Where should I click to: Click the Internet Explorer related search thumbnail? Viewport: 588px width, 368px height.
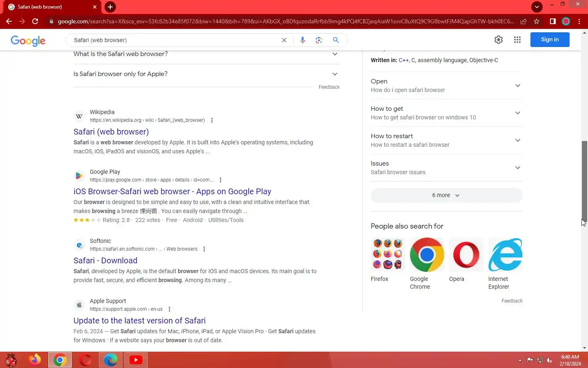pyautogui.click(x=505, y=254)
